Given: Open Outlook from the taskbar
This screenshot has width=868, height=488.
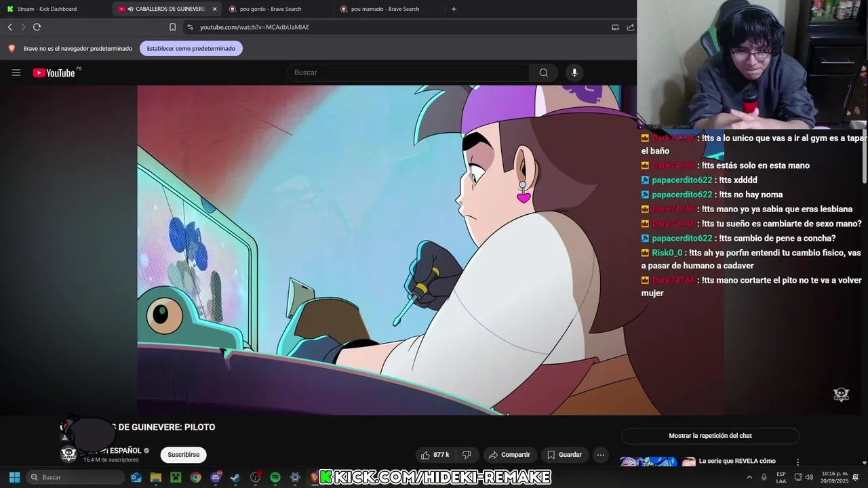Looking at the screenshot, I should click(x=136, y=477).
